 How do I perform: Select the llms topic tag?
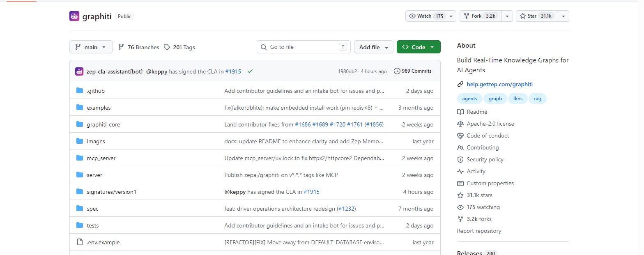517,99
